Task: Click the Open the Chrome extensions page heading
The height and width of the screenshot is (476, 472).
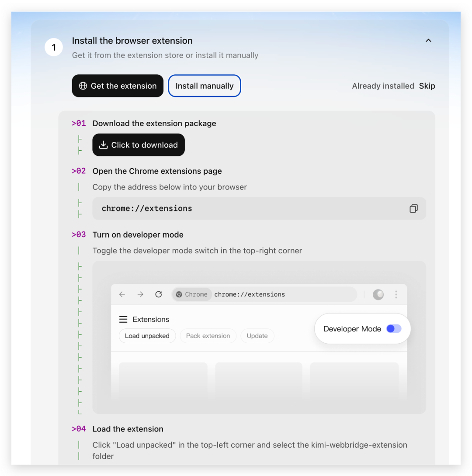Action: [x=157, y=171]
